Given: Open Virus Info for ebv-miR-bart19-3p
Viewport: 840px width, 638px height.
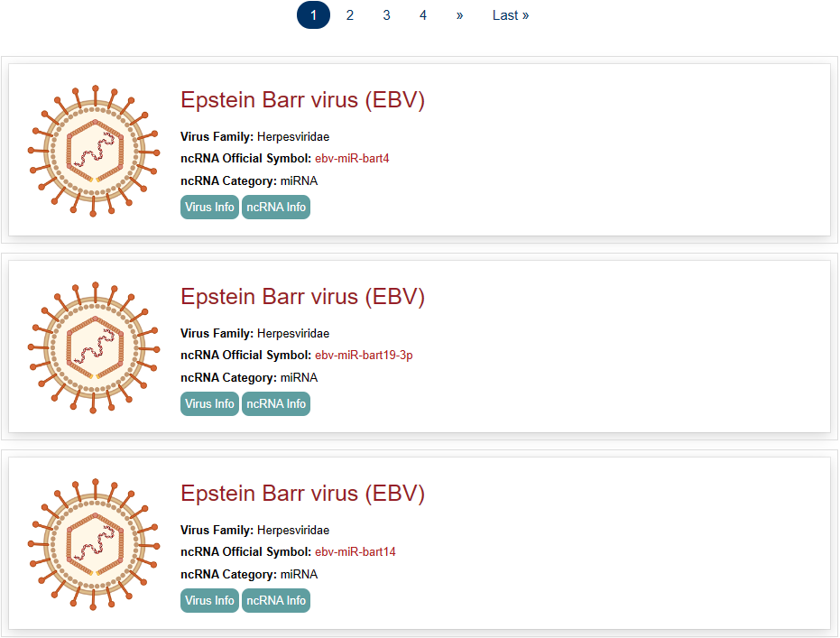Looking at the screenshot, I should click(209, 404).
